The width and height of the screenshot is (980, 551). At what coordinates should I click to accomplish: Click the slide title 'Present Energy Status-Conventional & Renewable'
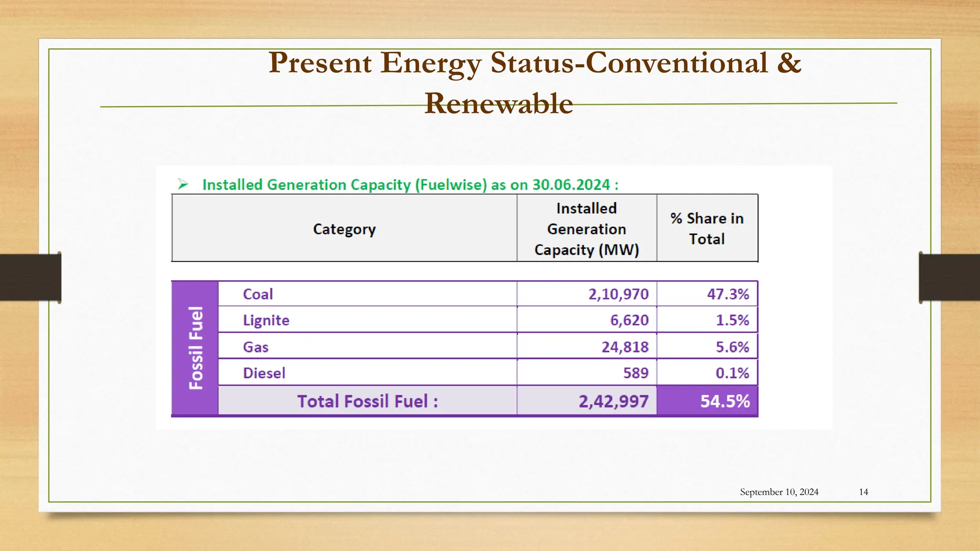pyautogui.click(x=534, y=82)
